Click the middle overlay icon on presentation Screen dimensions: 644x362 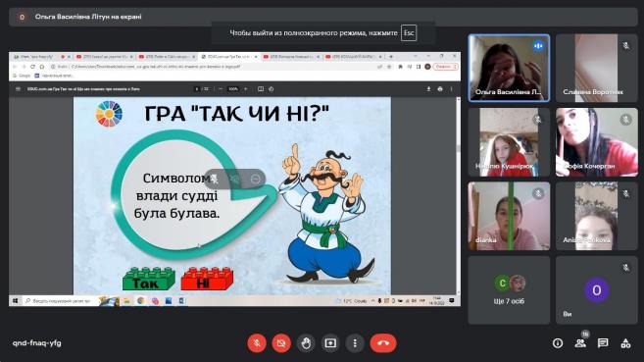pyautogui.click(x=235, y=180)
